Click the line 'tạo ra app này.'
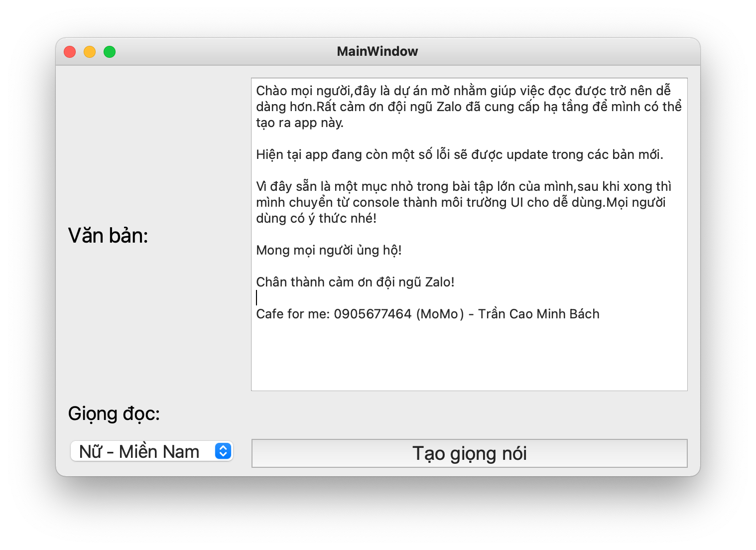Viewport: 756px width, 550px height. pyautogui.click(x=300, y=123)
